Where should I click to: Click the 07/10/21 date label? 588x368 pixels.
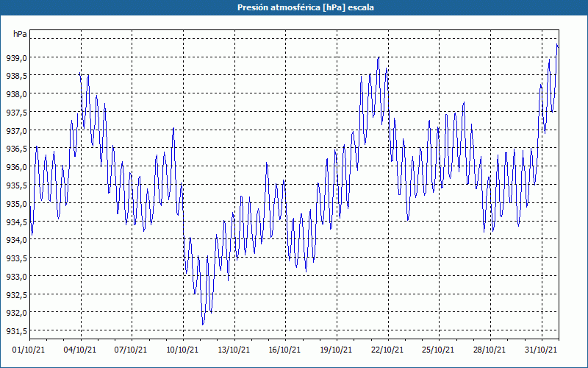(x=131, y=350)
